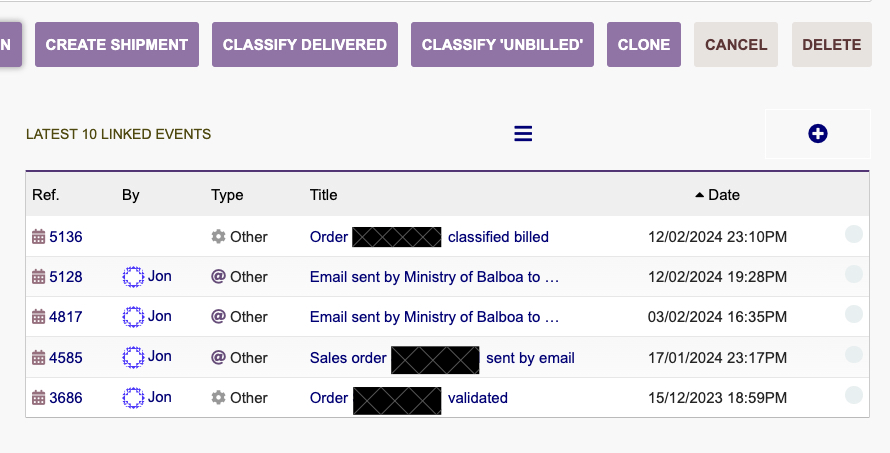Open the hamburger list icon for events
The height and width of the screenshot is (453, 890).
pyautogui.click(x=523, y=134)
